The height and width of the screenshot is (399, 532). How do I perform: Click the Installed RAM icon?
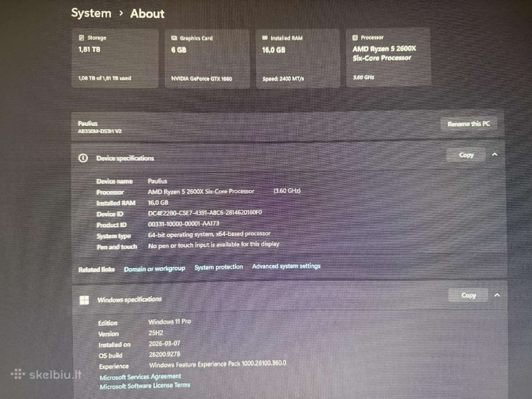pyautogui.click(x=265, y=38)
